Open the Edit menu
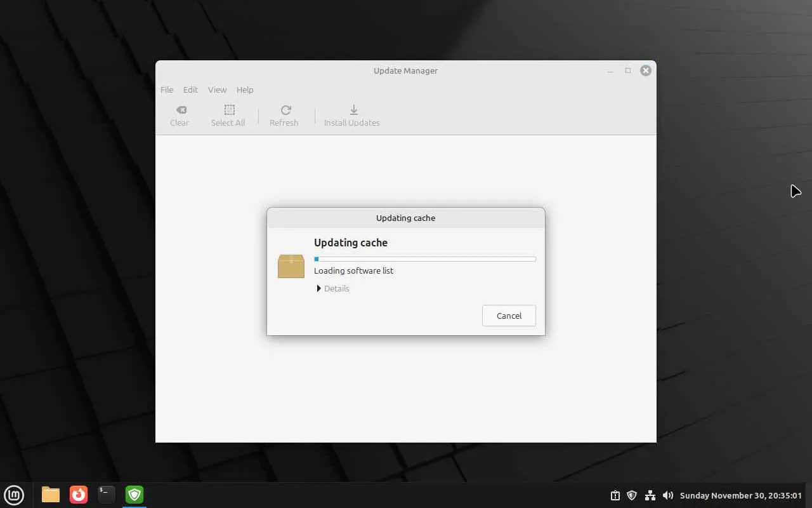Image resolution: width=812 pixels, height=508 pixels. (190, 90)
